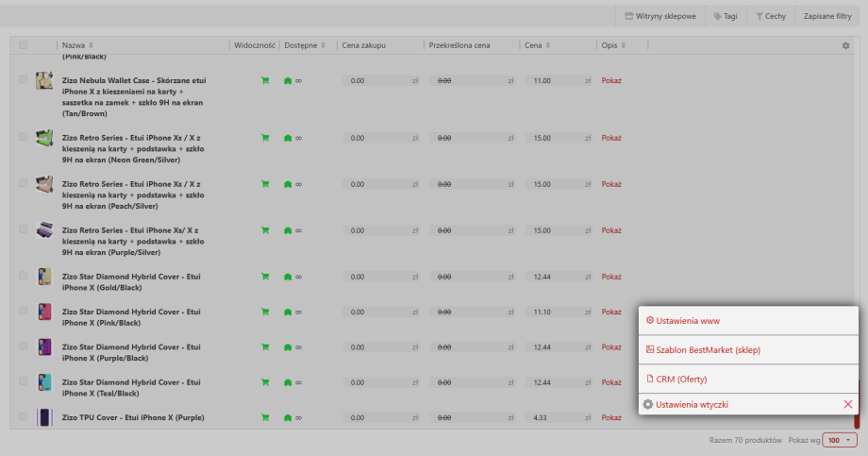
Task: Toggle cart visibility for Star Diamond Teal/Black
Action: pyautogui.click(x=265, y=382)
